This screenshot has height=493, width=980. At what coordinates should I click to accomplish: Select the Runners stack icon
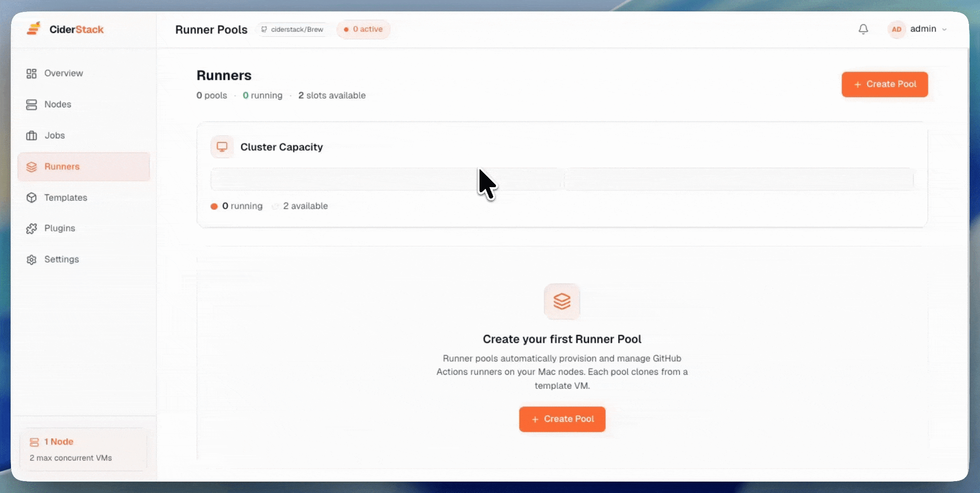click(31, 167)
